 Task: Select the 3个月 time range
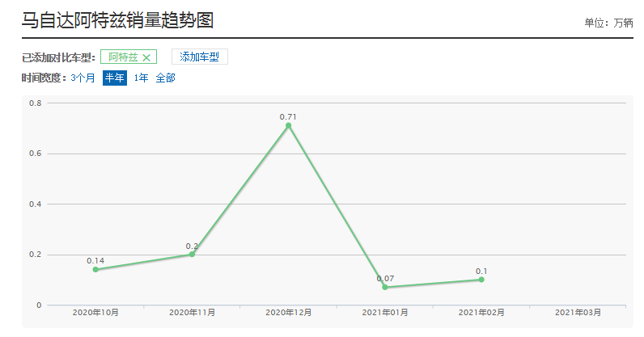83,78
